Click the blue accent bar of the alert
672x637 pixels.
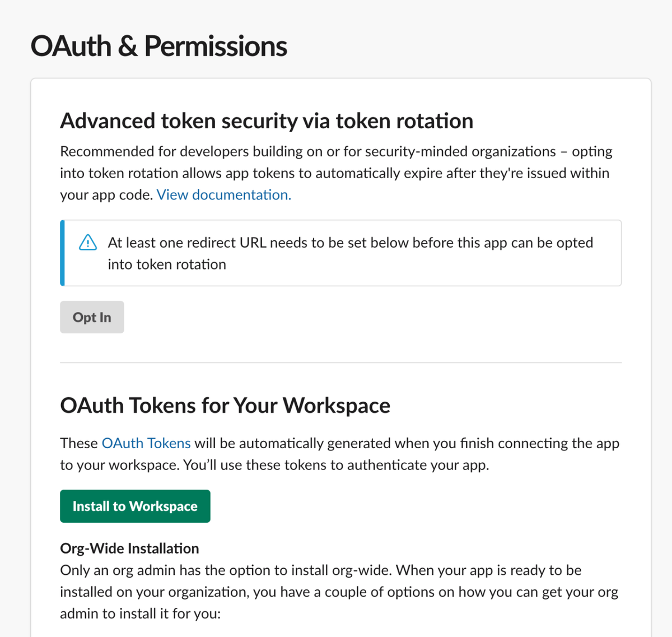click(62, 253)
